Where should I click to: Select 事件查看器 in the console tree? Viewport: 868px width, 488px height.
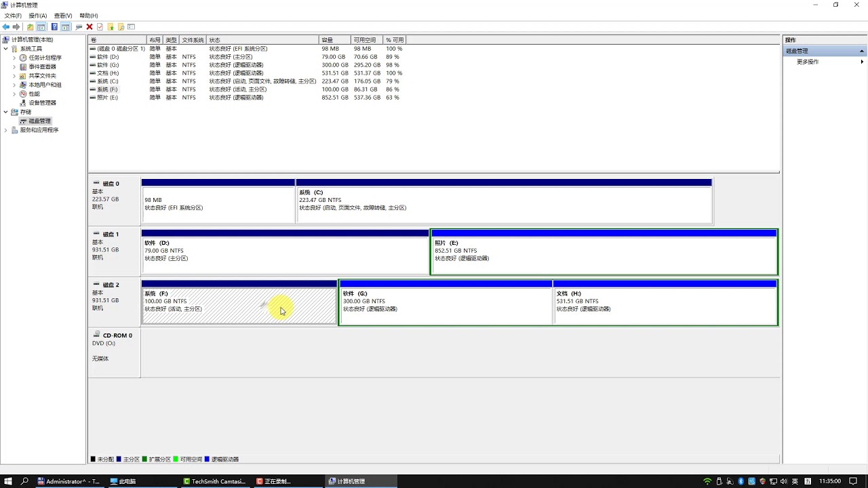point(42,66)
